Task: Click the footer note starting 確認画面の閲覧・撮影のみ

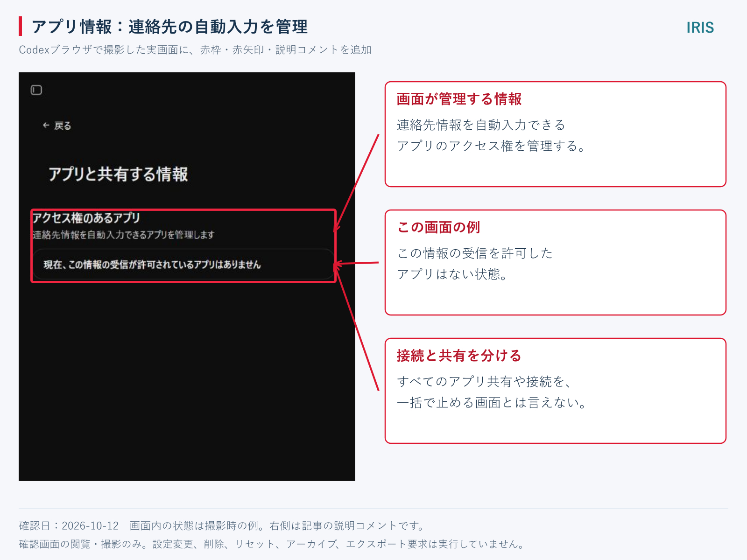Action: click(272, 544)
